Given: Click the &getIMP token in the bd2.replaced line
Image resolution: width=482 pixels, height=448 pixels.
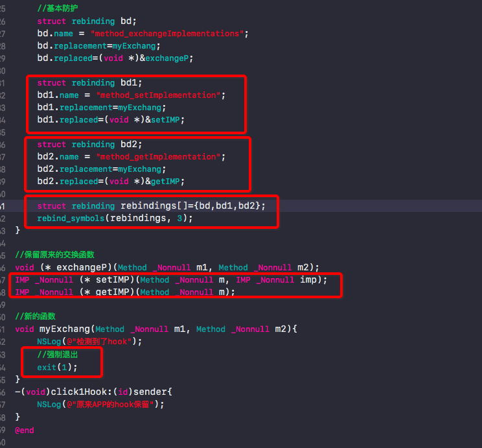Looking at the screenshot, I should 163,182.
